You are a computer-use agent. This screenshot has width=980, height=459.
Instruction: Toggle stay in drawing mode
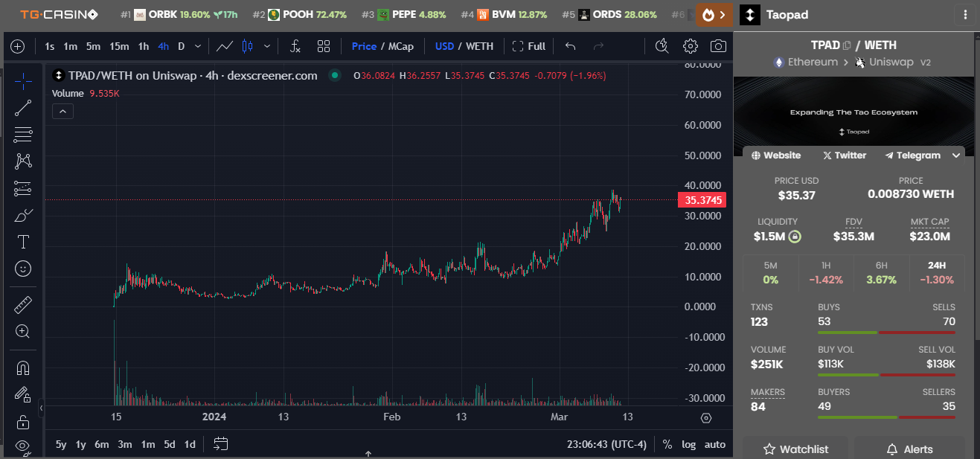point(23,394)
